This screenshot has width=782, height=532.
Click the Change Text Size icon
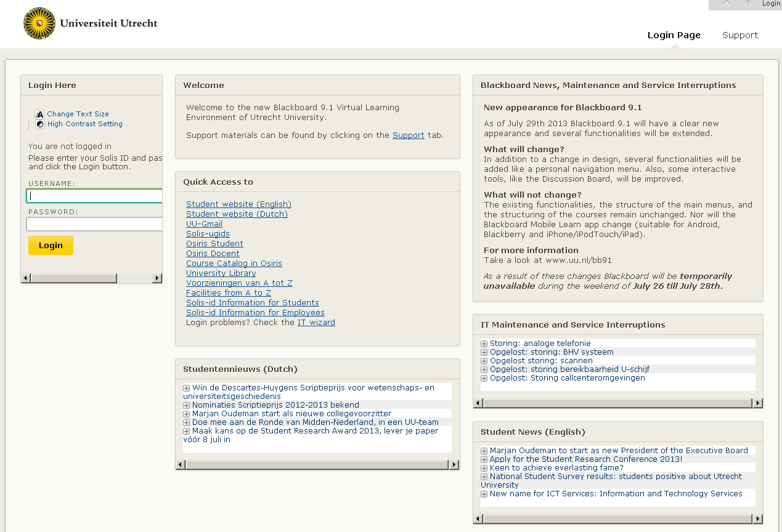[40, 114]
